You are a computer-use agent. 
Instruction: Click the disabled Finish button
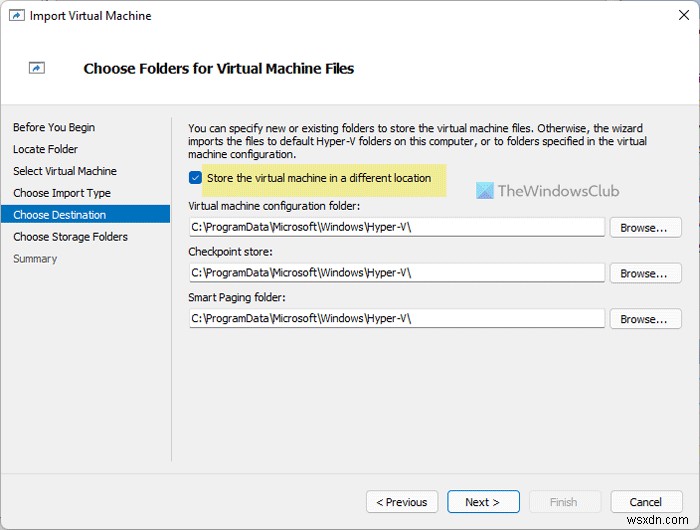[x=565, y=502]
